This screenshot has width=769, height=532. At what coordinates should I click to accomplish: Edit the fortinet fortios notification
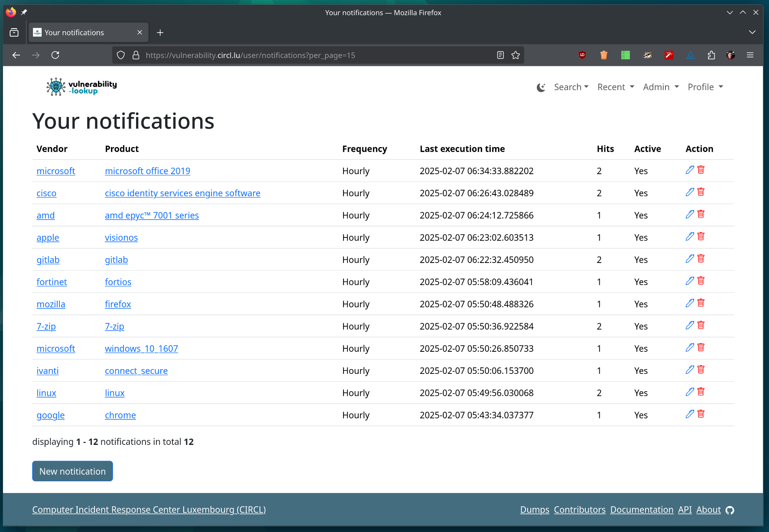(690, 281)
